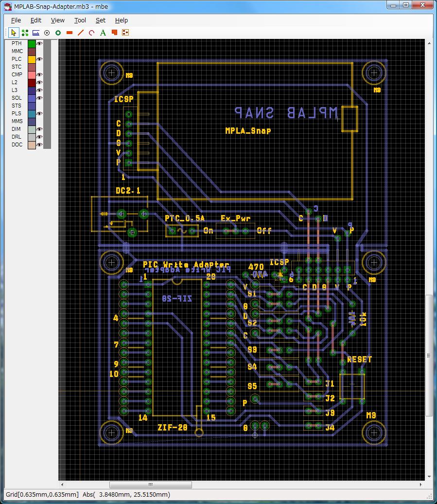Click the MMS layer color swatch
This screenshot has width=437, height=504.
point(32,121)
